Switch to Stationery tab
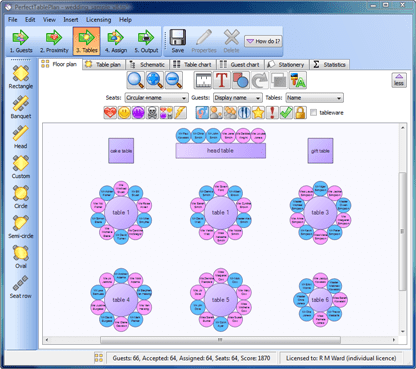The width and height of the screenshot is (416, 369). [x=286, y=64]
